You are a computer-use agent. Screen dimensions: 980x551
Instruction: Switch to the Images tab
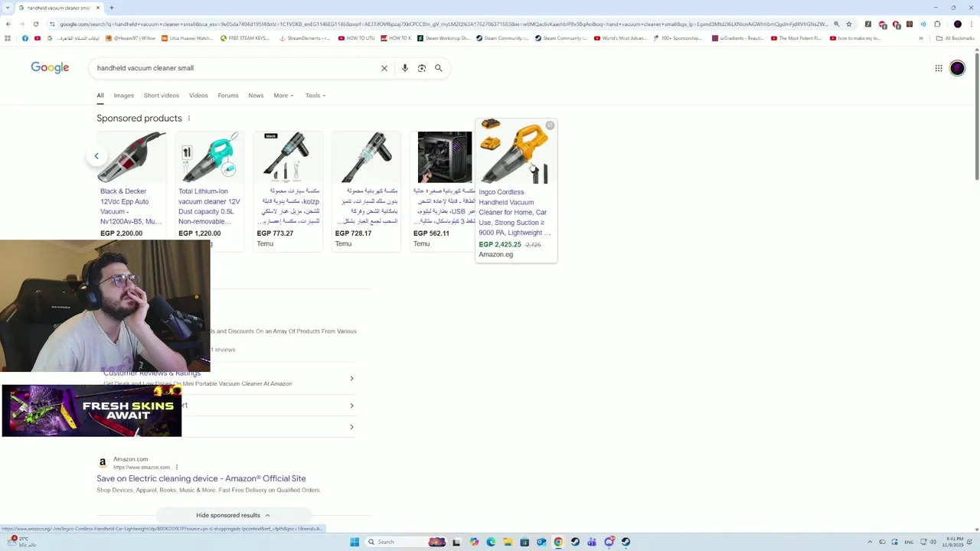pyautogui.click(x=123, y=96)
